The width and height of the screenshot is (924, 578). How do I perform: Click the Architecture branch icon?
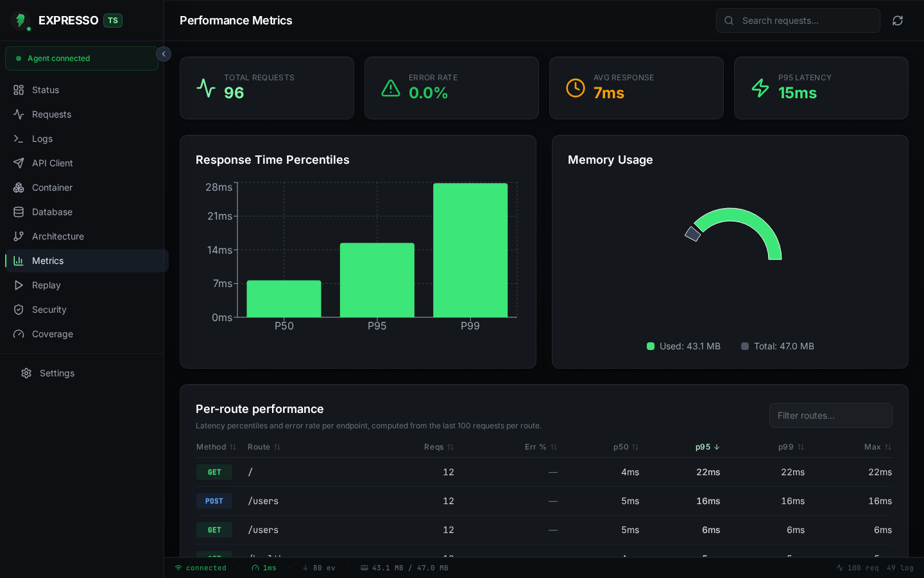point(19,236)
